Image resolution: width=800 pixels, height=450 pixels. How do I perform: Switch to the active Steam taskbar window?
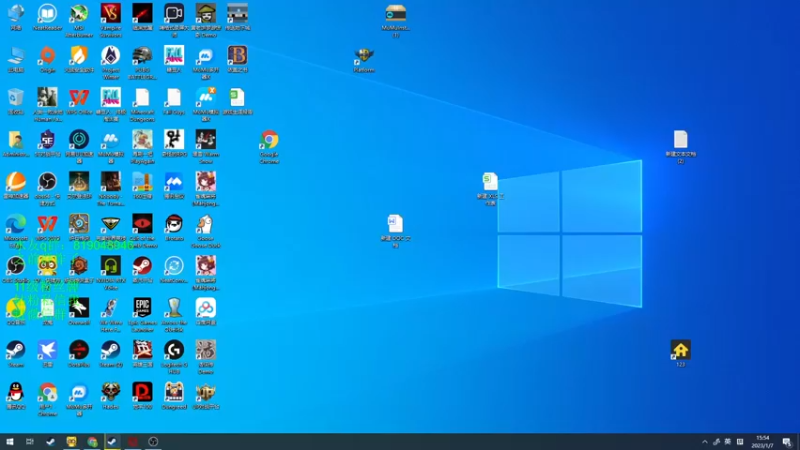click(112, 442)
